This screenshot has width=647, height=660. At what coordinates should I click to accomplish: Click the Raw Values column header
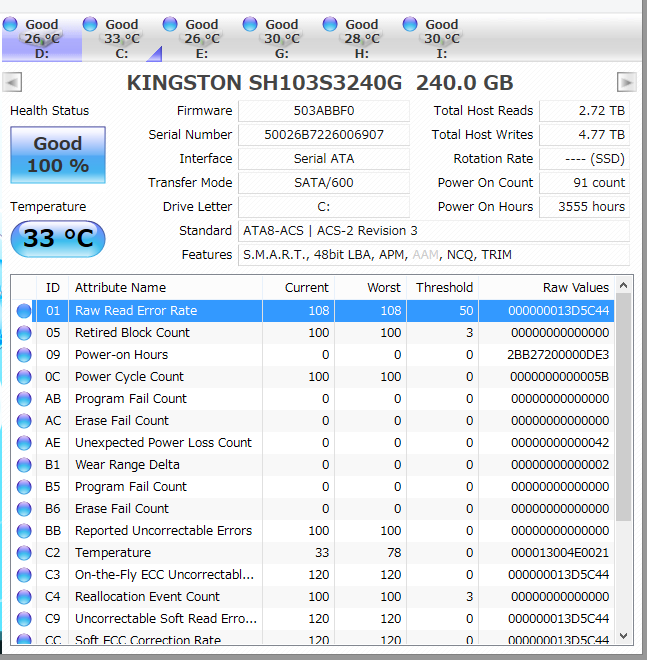pos(546,287)
